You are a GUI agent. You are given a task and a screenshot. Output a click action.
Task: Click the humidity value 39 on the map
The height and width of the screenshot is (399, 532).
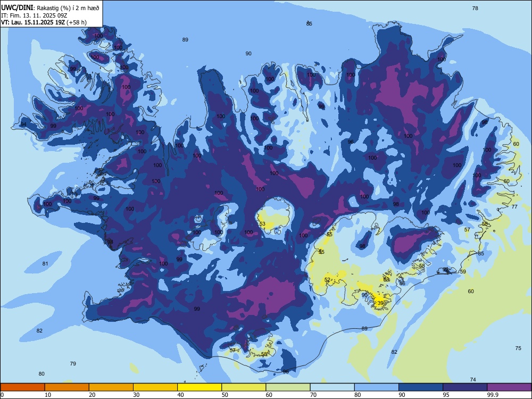(x=380, y=303)
